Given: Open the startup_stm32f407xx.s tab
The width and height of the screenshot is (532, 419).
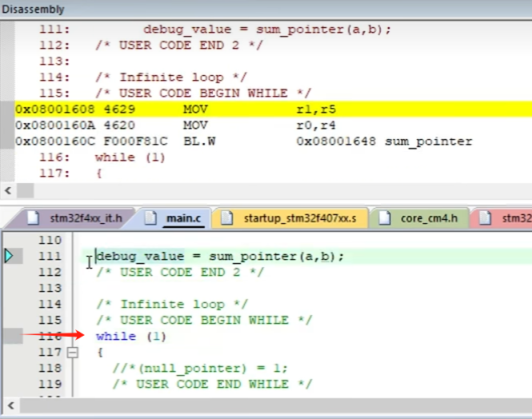Looking at the screenshot, I should coord(290,218).
